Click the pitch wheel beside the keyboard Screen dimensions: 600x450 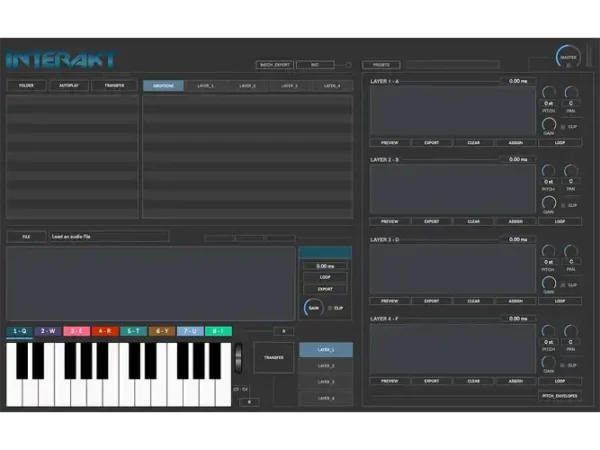point(239,358)
